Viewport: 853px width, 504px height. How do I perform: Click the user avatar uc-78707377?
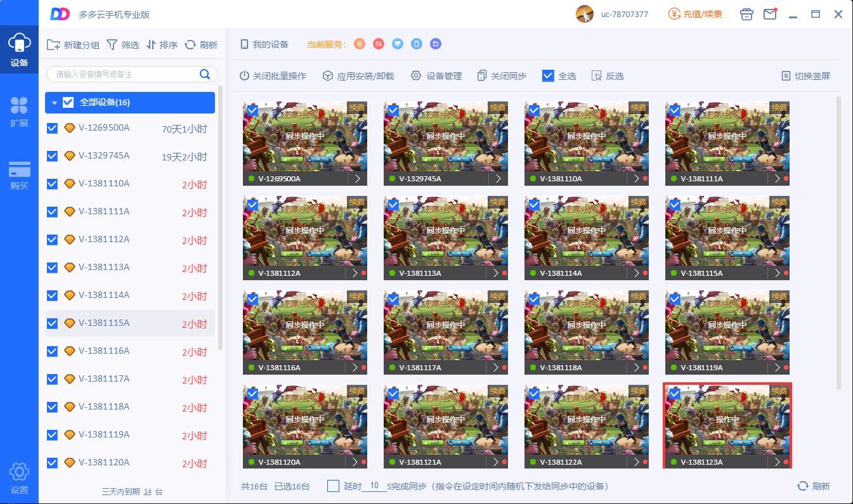pos(585,14)
